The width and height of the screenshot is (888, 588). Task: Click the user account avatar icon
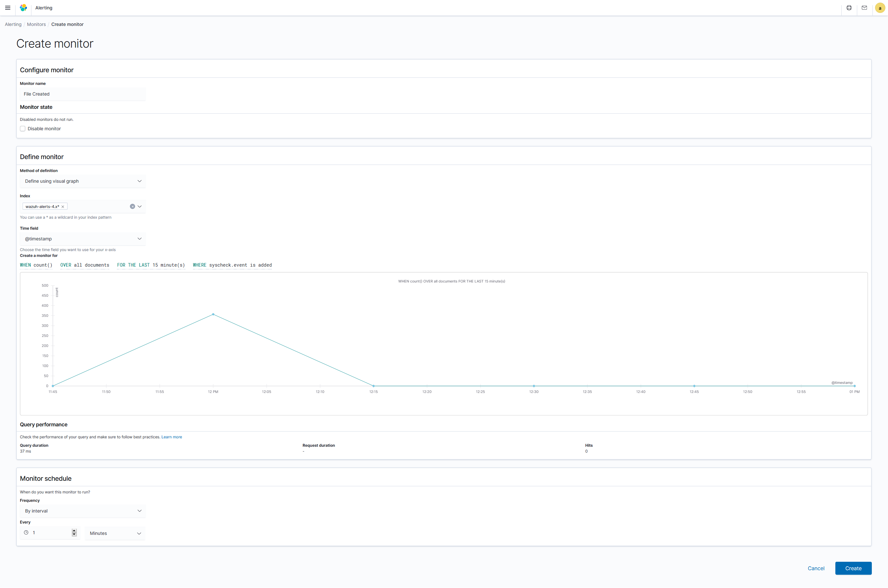pos(880,8)
